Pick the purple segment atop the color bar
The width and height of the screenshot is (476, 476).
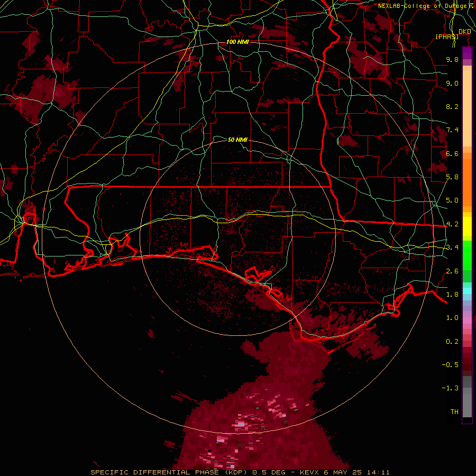467,53
